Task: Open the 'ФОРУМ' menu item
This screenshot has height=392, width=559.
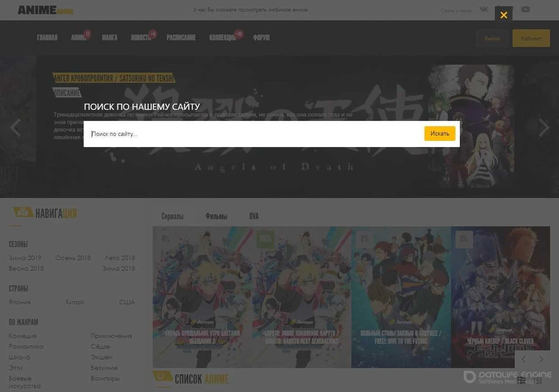Action: point(261,37)
